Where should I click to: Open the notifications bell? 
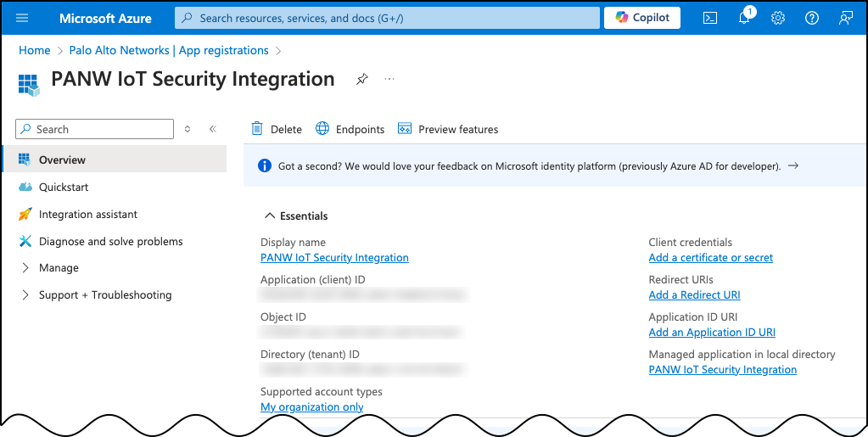pyautogui.click(x=744, y=18)
